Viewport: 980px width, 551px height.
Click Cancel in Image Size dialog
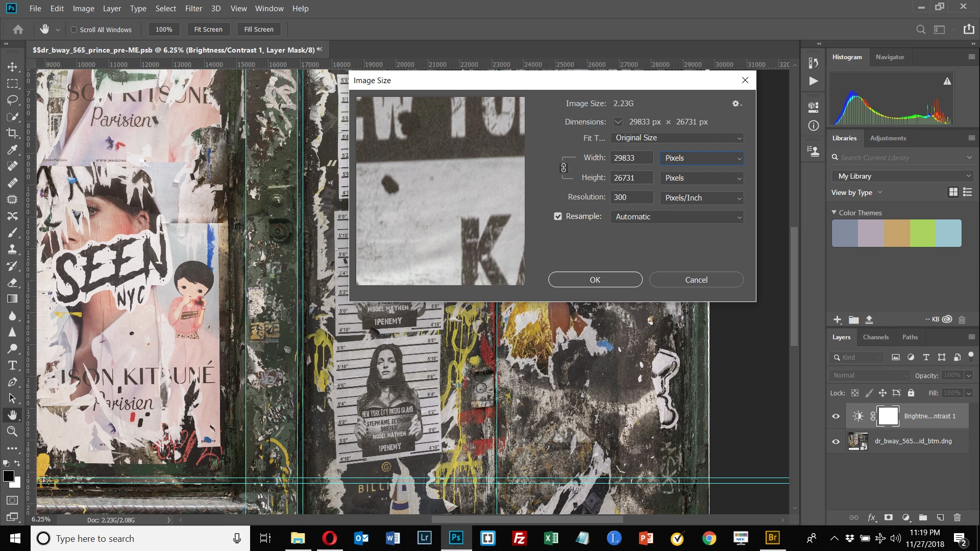click(x=696, y=280)
